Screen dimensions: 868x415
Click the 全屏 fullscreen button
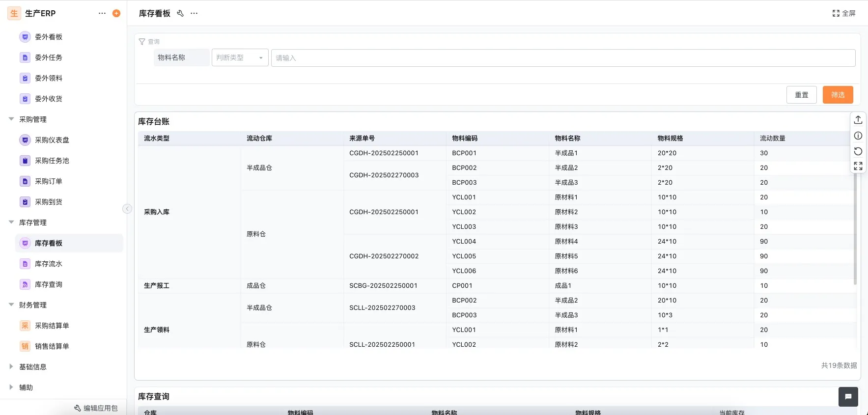(844, 13)
